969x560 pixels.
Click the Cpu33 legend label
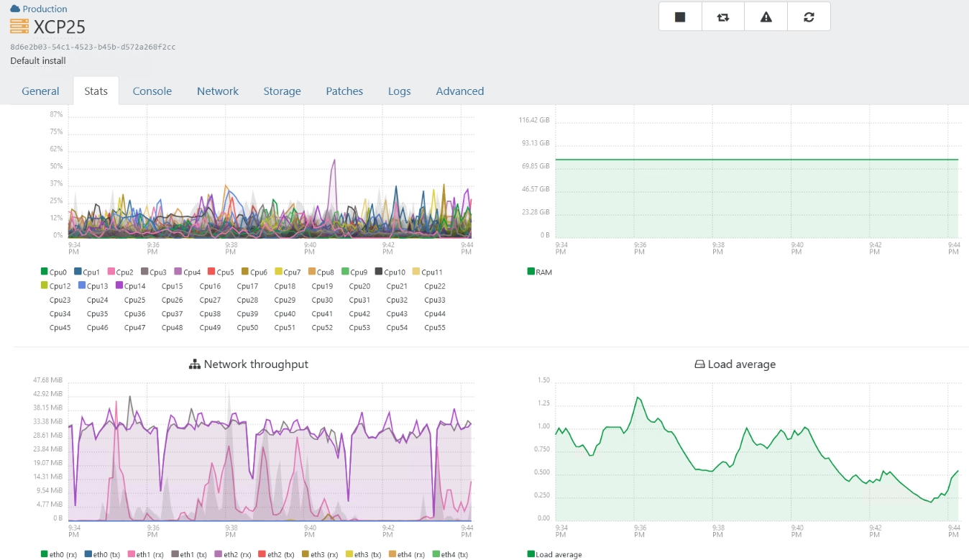[435, 300]
